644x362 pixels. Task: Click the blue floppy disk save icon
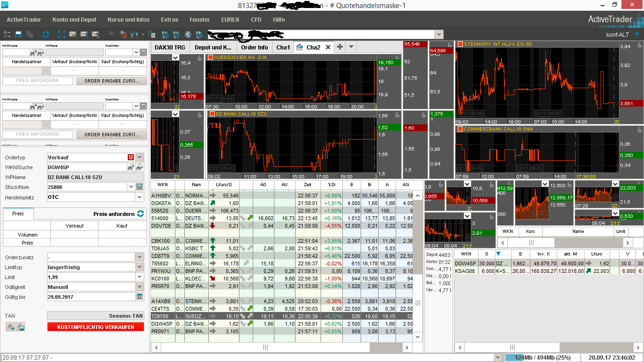(18, 34)
